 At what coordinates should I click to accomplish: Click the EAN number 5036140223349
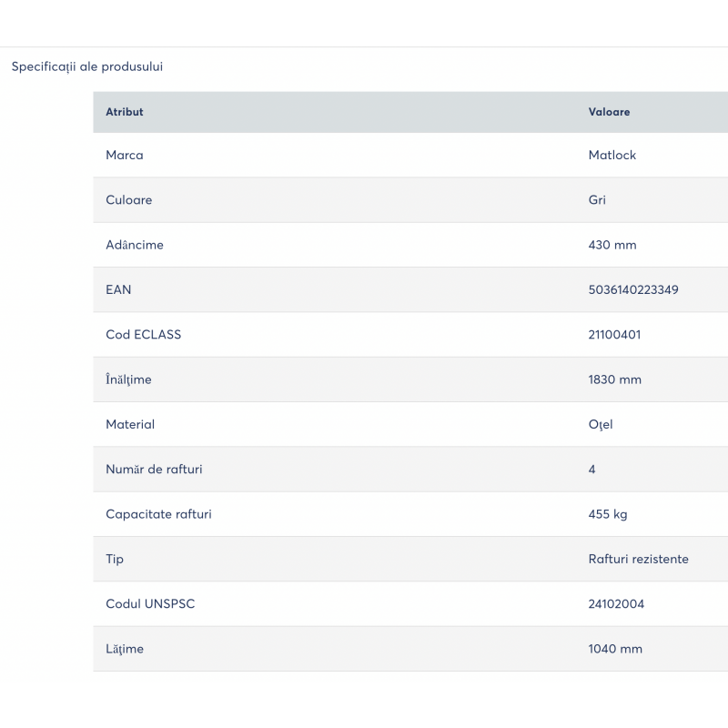(x=633, y=289)
